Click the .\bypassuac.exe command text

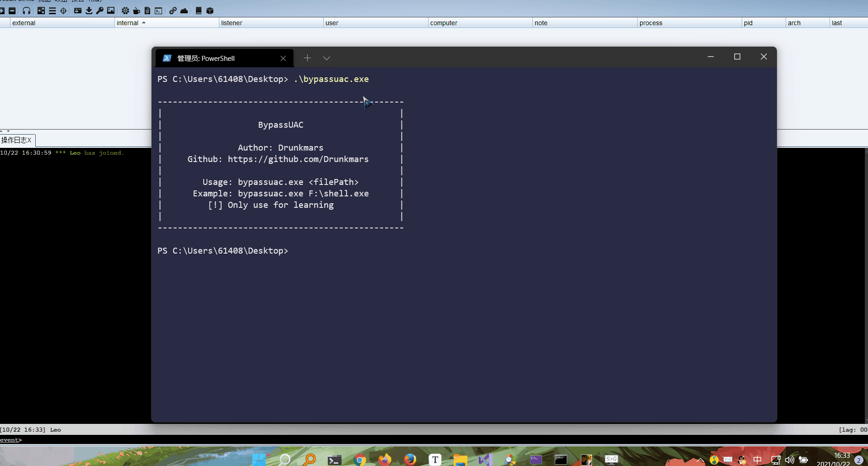tap(331, 79)
